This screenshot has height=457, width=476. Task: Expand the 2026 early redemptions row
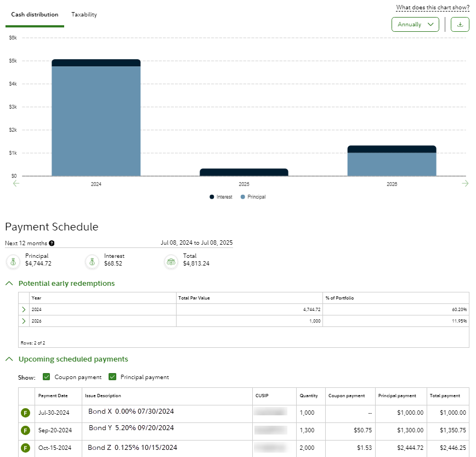click(x=24, y=321)
